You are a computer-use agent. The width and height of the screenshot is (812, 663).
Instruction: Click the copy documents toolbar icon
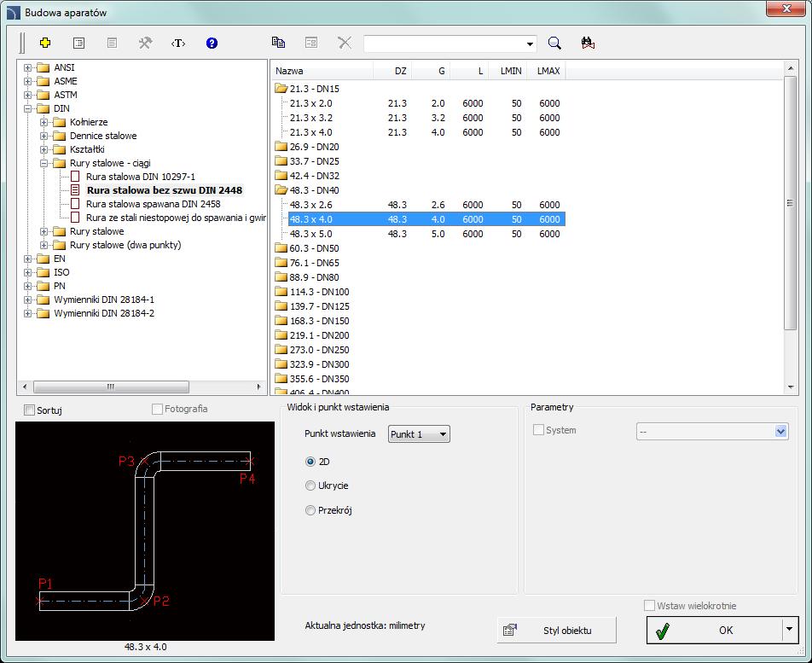pyautogui.click(x=278, y=43)
